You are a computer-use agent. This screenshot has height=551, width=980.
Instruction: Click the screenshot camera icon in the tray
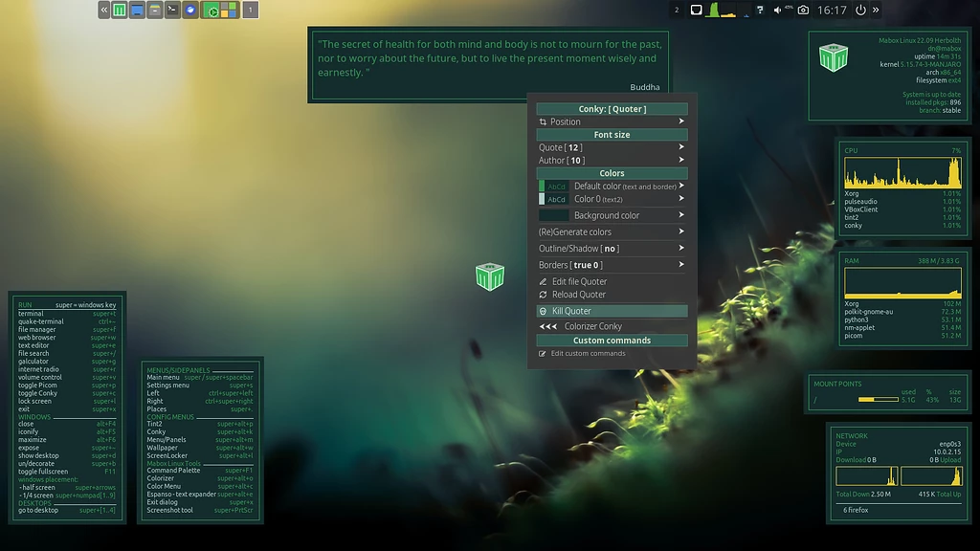click(802, 10)
